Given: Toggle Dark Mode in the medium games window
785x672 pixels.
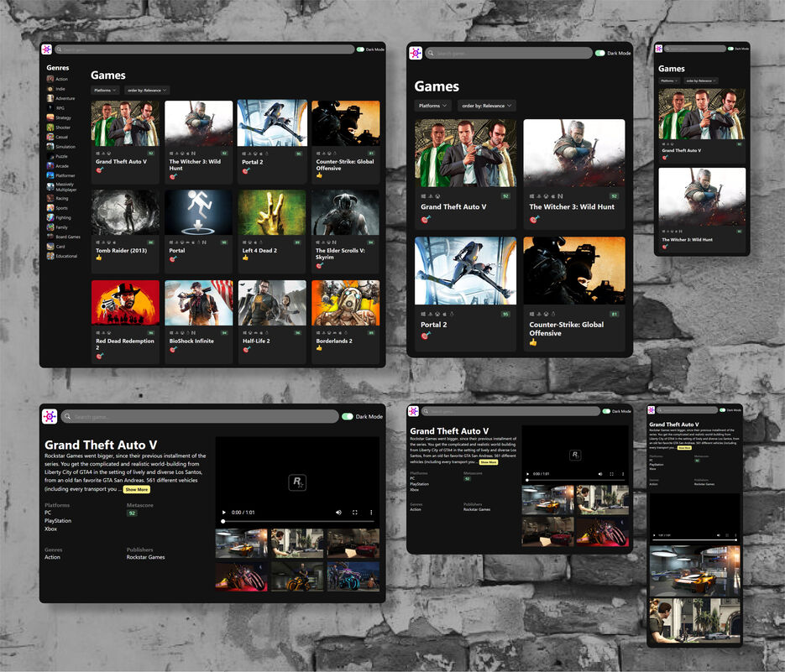Looking at the screenshot, I should (599, 53).
